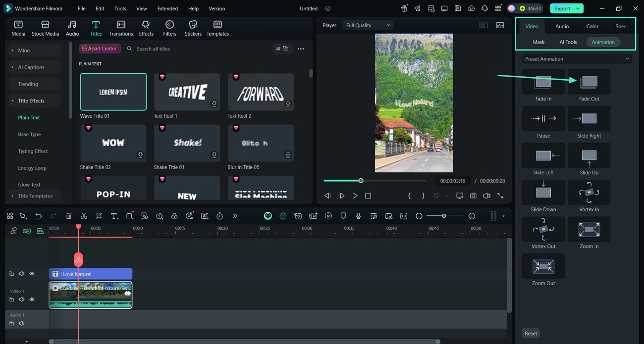Open the Audio panel tab on the right

tap(562, 26)
